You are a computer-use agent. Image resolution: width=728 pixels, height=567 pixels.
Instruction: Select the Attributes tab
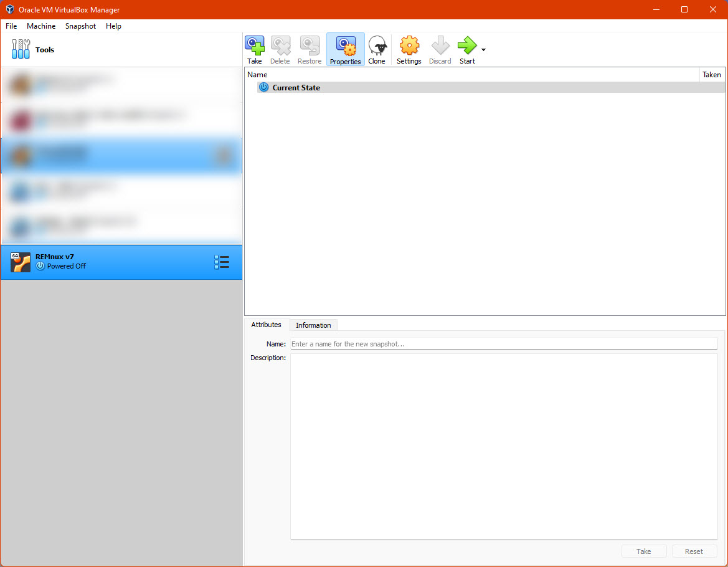(266, 325)
